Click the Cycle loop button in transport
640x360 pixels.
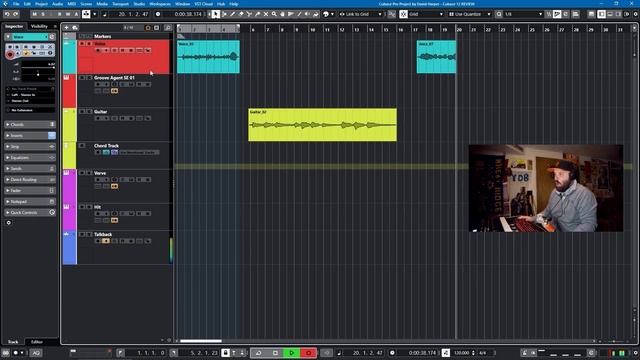pos(258,353)
